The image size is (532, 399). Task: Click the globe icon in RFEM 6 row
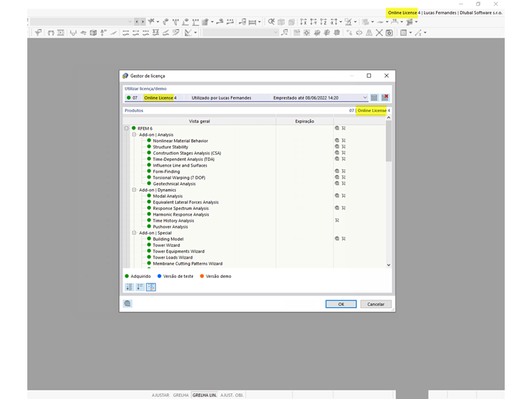[x=337, y=128]
